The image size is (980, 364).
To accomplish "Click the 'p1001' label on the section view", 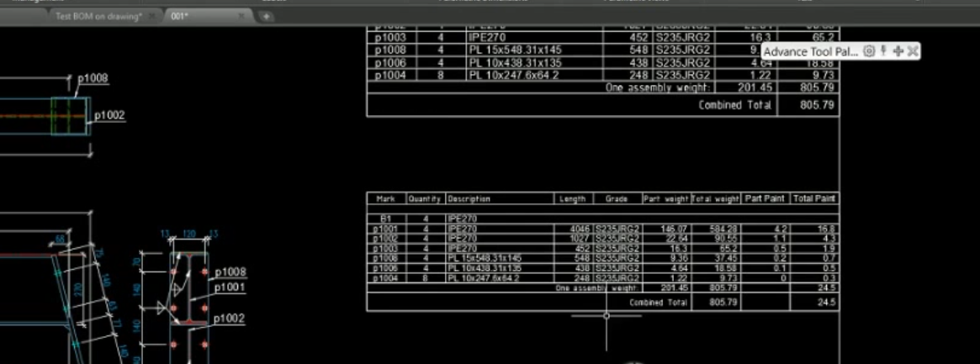I will coord(230,288).
